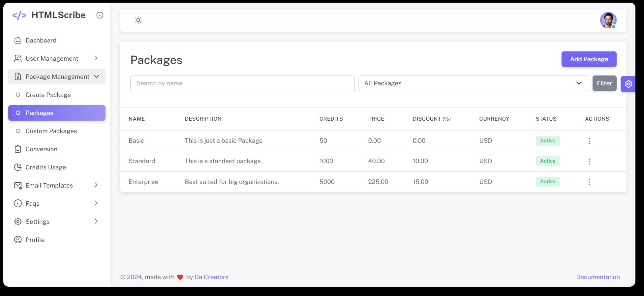The image size is (644, 296).
Task: Open actions menu for Enterprise package
Action: (x=589, y=182)
